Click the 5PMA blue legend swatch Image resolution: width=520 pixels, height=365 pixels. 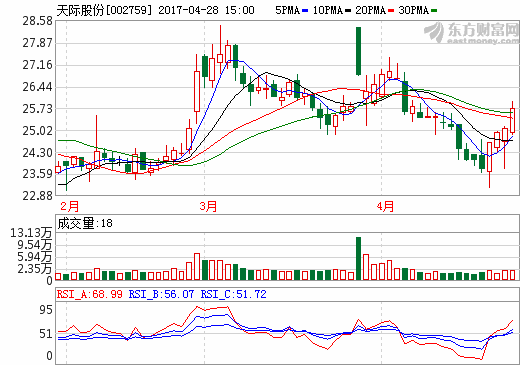pos(305,11)
